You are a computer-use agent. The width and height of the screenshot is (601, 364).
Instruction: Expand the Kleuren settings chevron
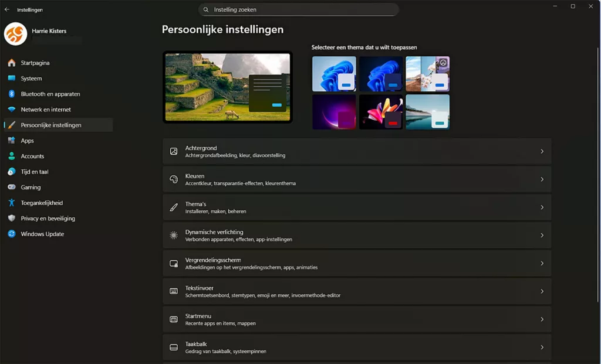coord(542,179)
